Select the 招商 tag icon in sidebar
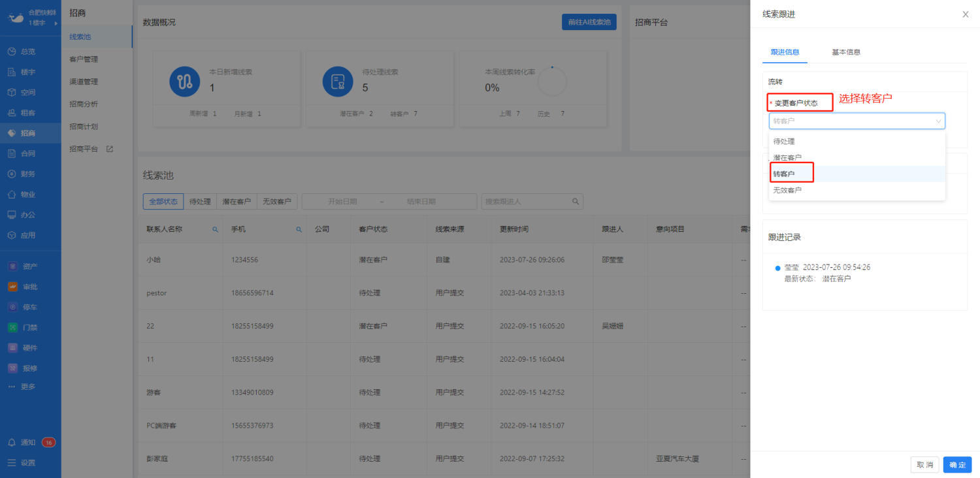Viewport: 980px width, 478px height. pyautogui.click(x=12, y=133)
